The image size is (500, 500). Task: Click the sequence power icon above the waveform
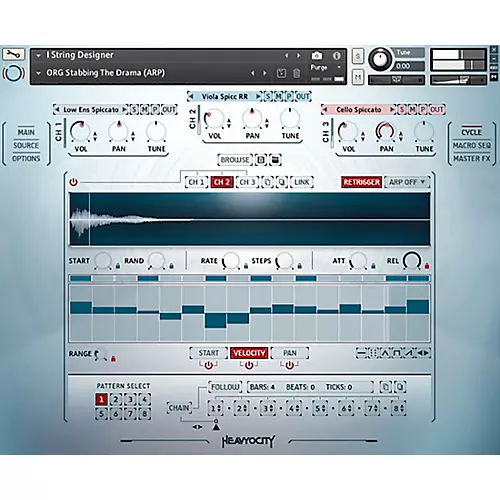(x=73, y=182)
